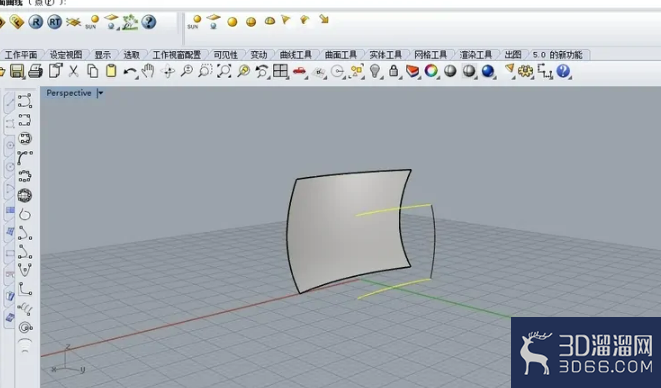Click the Paste clipboard icon

pos(111,71)
